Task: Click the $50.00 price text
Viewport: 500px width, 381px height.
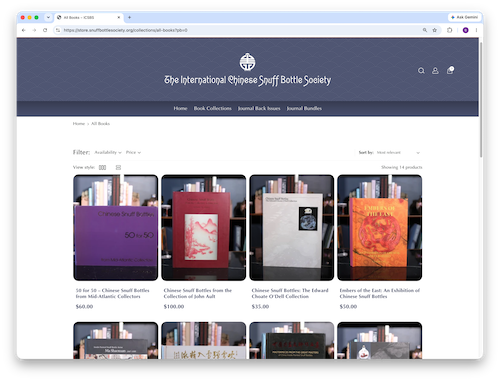Action: coord(348,306)
